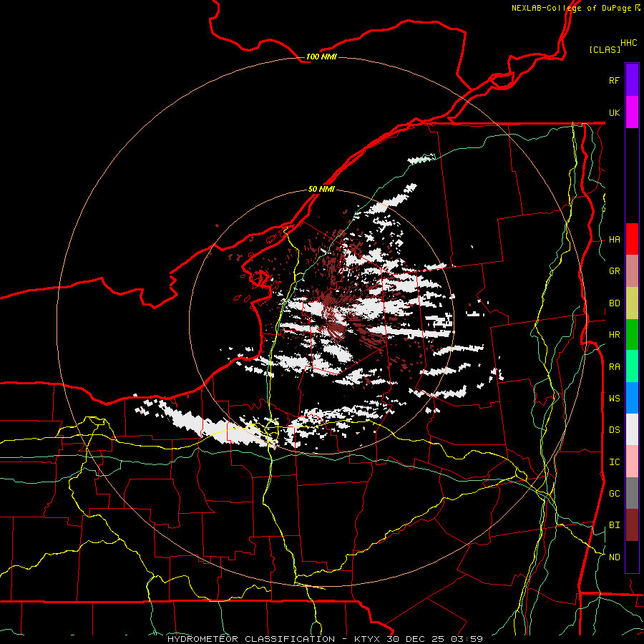The width and height of the screenshot is (644, 644).
Task: Click the WS blue legend swatch
Action: point(632,398)
